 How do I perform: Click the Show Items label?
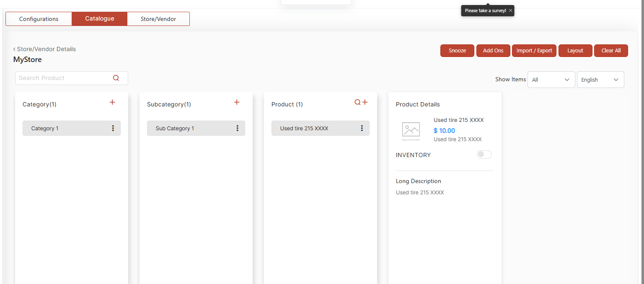click(x=510, y=79)
